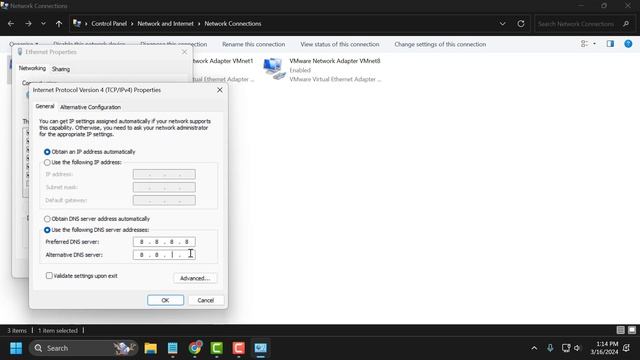Image resolution: width=640 pixels, height=360 pixels.
Task: Confirm the IPv4 settings with OK
Action: pos(165,300)
